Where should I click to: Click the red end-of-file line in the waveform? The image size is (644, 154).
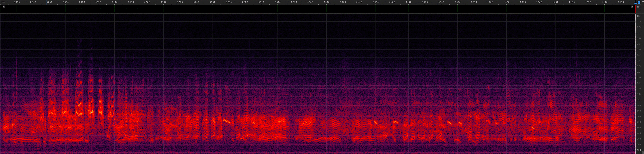click(636, 9)
